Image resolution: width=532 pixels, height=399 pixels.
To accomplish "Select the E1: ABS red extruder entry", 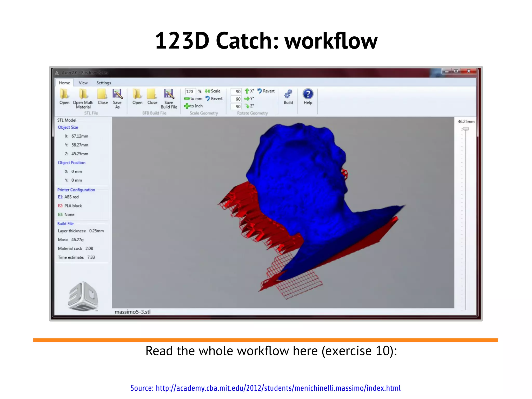I will 68,197.
